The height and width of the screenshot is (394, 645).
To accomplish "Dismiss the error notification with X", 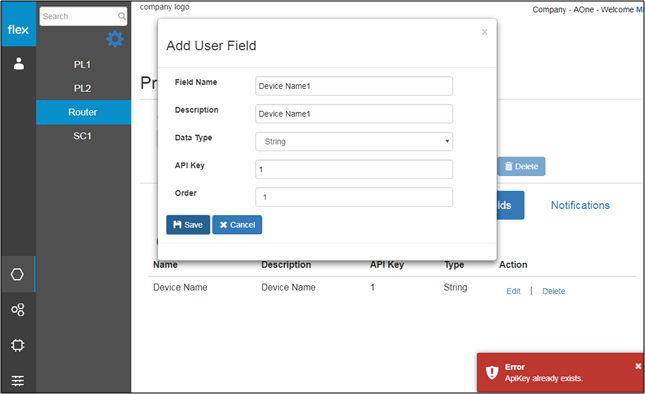I will pos(638,366).
